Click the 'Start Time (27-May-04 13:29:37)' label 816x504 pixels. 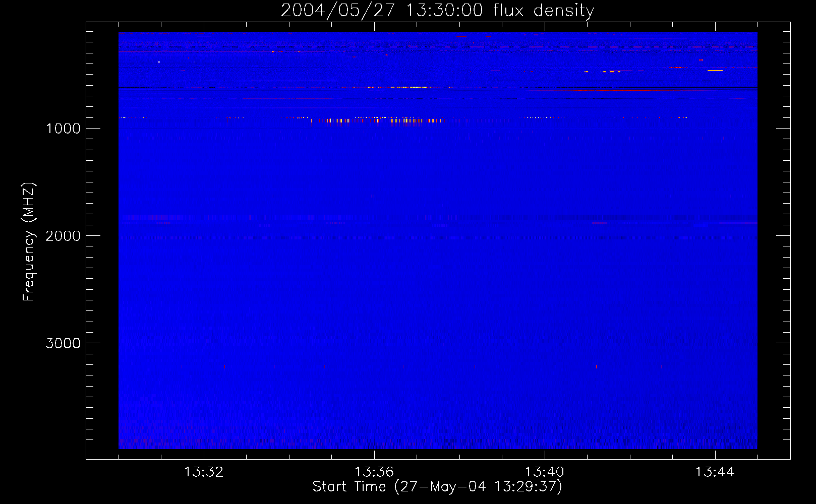tap(437, 487)
